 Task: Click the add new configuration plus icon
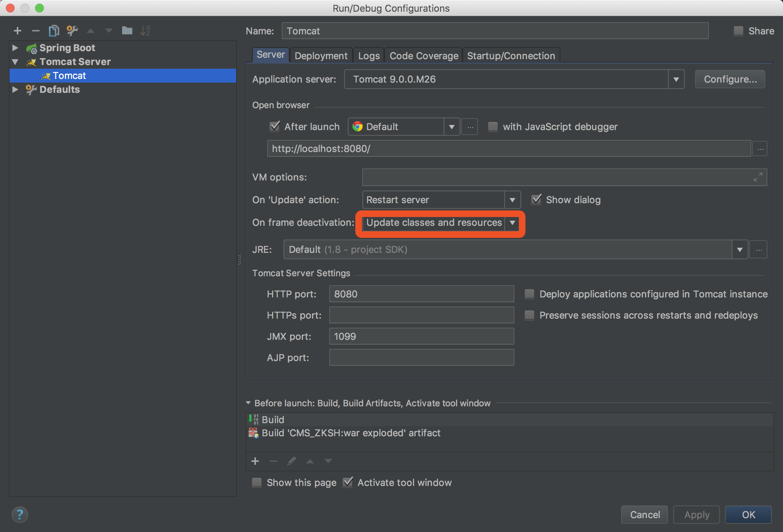point(17,31)
